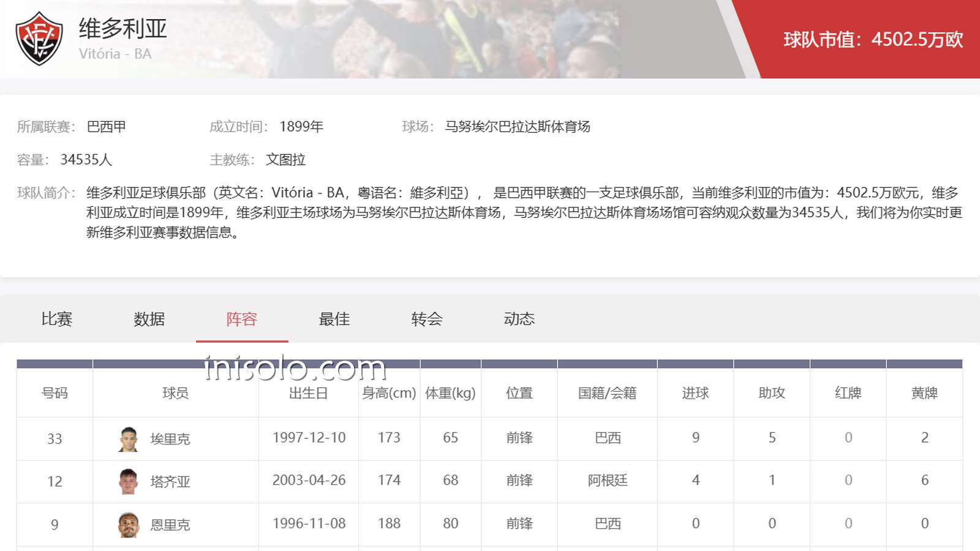Click the 进球 column header

[696, 393]
